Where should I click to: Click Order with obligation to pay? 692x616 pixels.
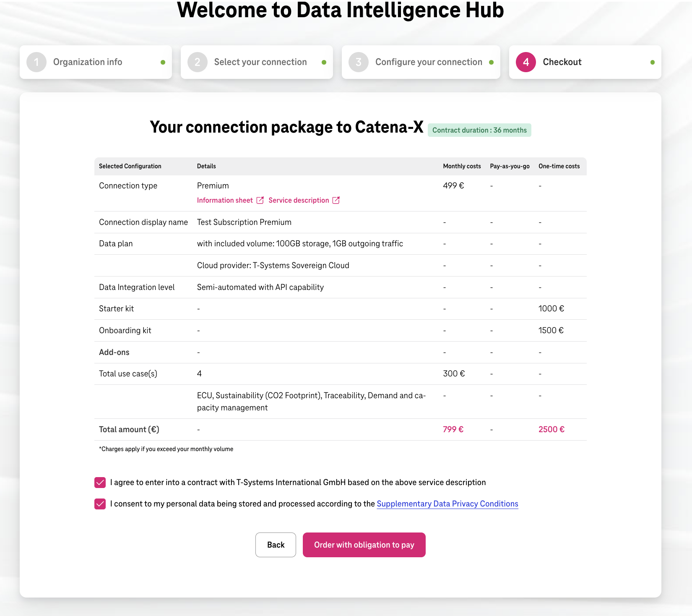[x=364, y=545]
